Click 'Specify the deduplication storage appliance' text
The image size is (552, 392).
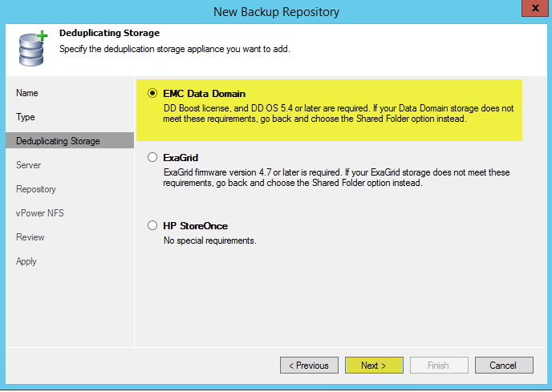175,49
